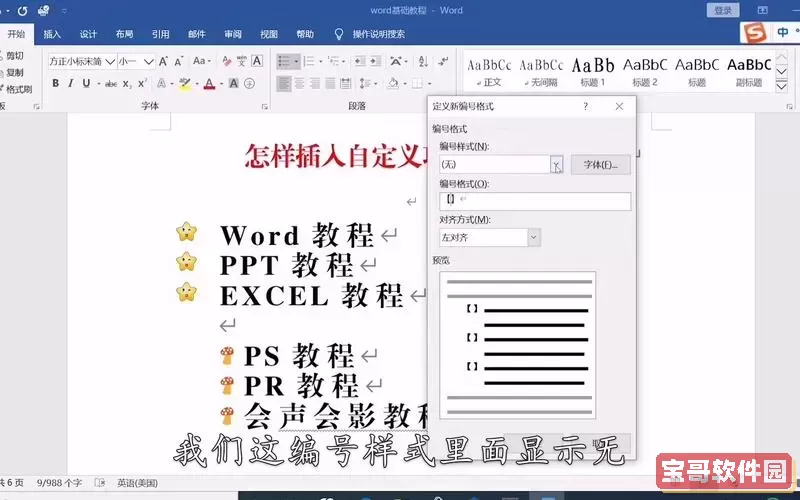Increase font size with the grow-font icon
The height and width of the screenshot is (500, 800).
tap(163, 62)
